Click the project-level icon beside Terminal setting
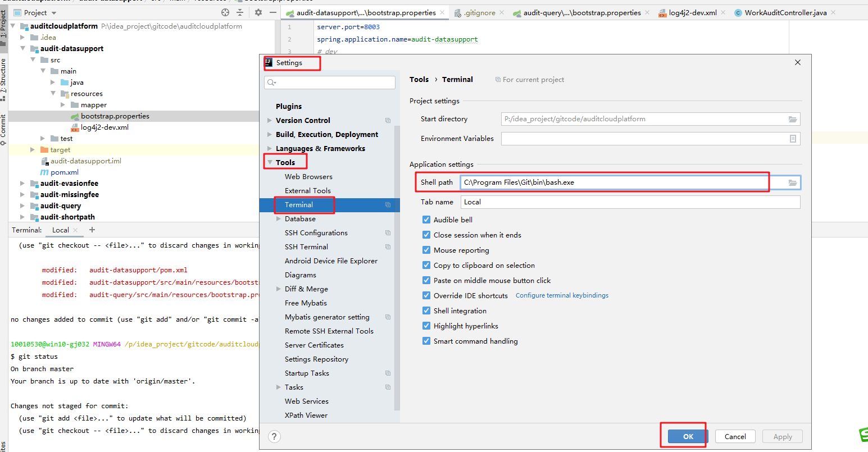Screen dimensions: 868x452 coord(388,205)
